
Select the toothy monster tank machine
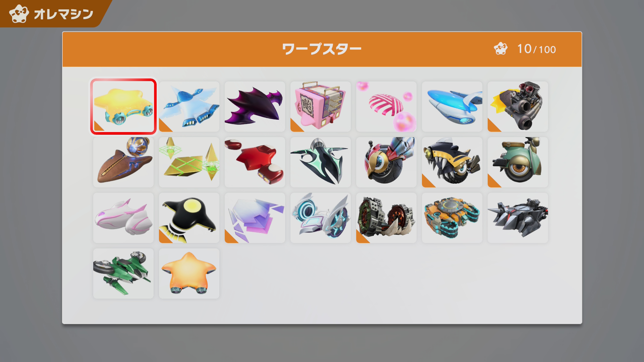pos(452,162)
